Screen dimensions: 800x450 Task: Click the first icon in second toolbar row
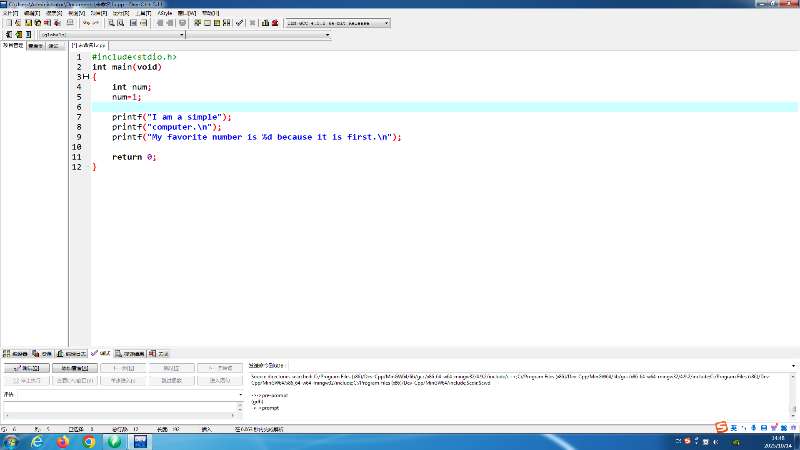coord(9,35)
